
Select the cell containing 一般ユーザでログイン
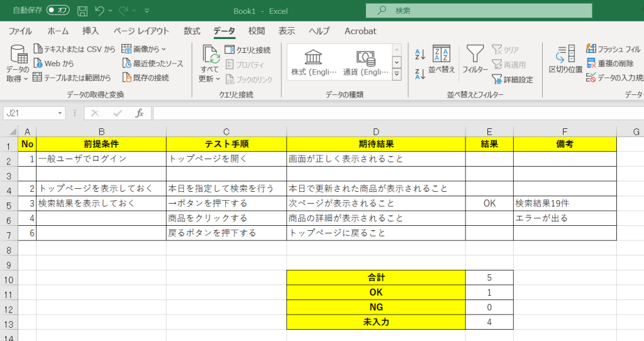tap(101, 159)
